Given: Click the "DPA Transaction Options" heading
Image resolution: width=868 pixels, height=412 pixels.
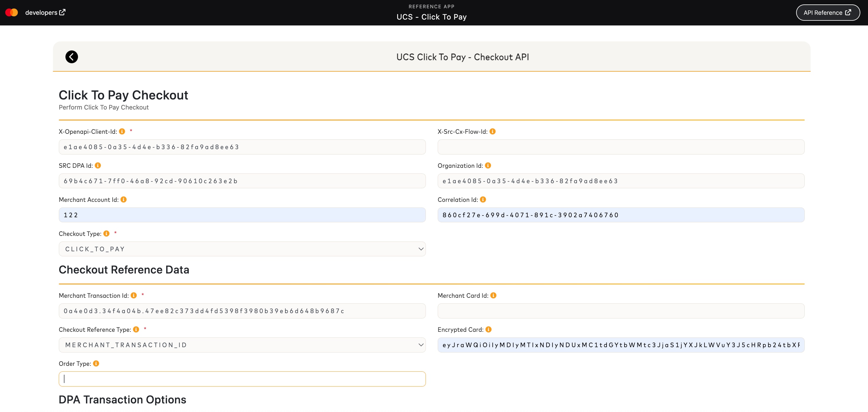Looking at the screenshot, I should pos(122,399).
